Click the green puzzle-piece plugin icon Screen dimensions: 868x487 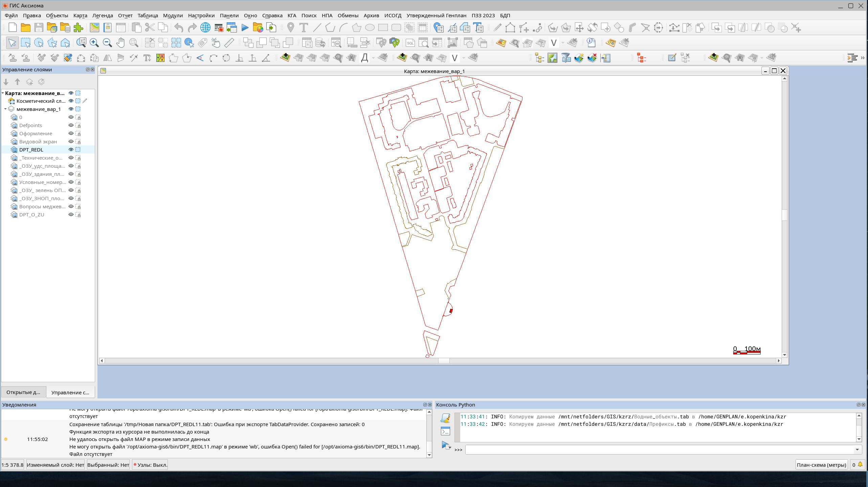coord(79,28)
